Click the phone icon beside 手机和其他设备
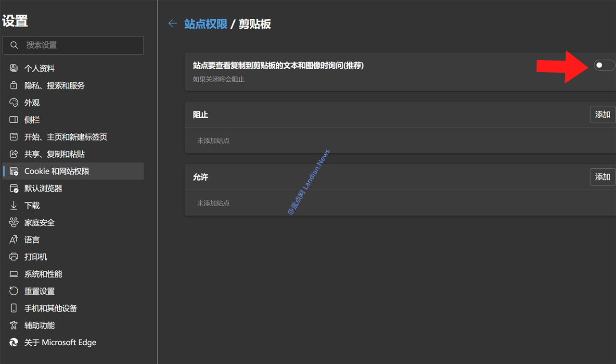Screen dimensions: 616x364 point(14,308)
